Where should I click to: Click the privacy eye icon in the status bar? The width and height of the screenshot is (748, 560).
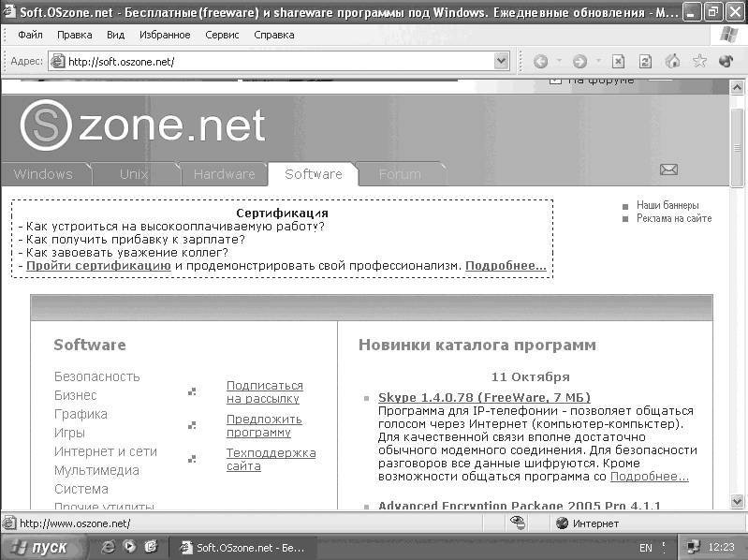click(x=518, y=523)
